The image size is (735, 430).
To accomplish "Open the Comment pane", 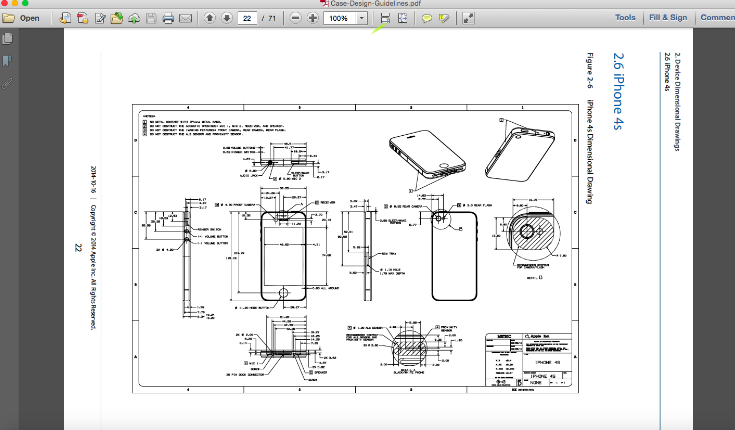I will [x=717, y=17].
